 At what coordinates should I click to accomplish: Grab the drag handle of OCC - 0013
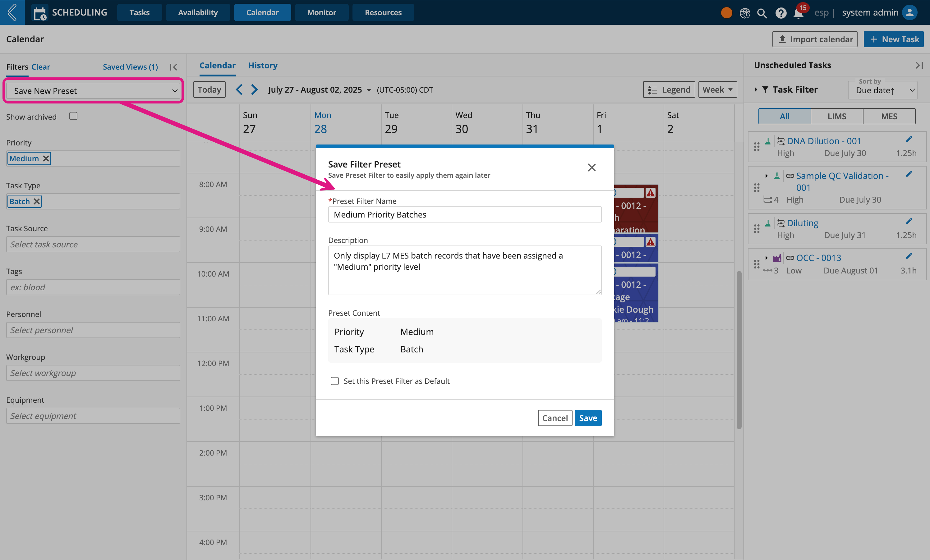(756, 264)
